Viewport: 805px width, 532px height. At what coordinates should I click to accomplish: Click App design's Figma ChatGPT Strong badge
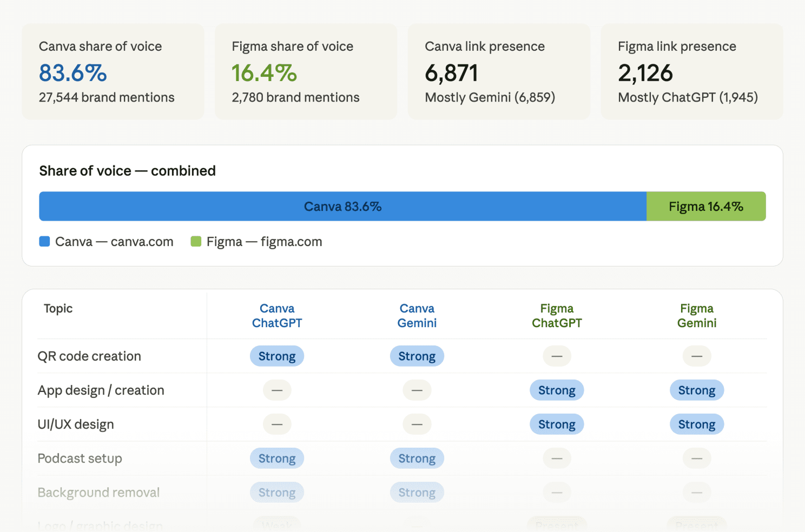[x=557, y=390]
